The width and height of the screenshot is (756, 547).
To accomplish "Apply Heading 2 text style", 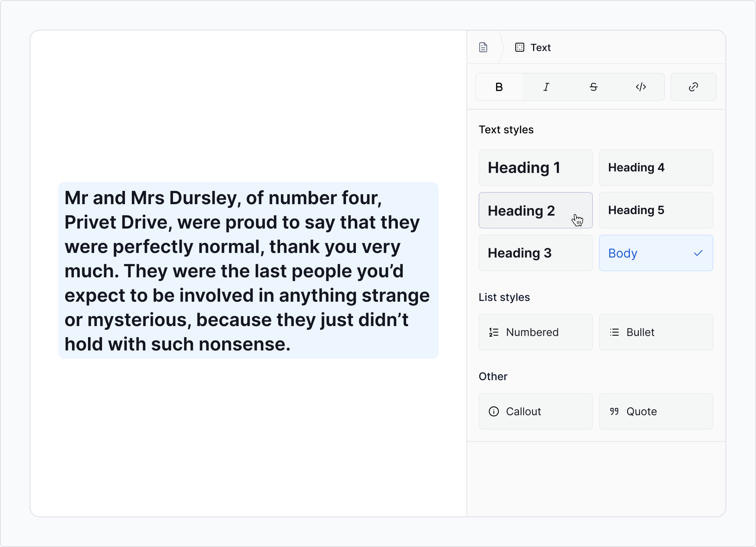I will tap(535, 211).
